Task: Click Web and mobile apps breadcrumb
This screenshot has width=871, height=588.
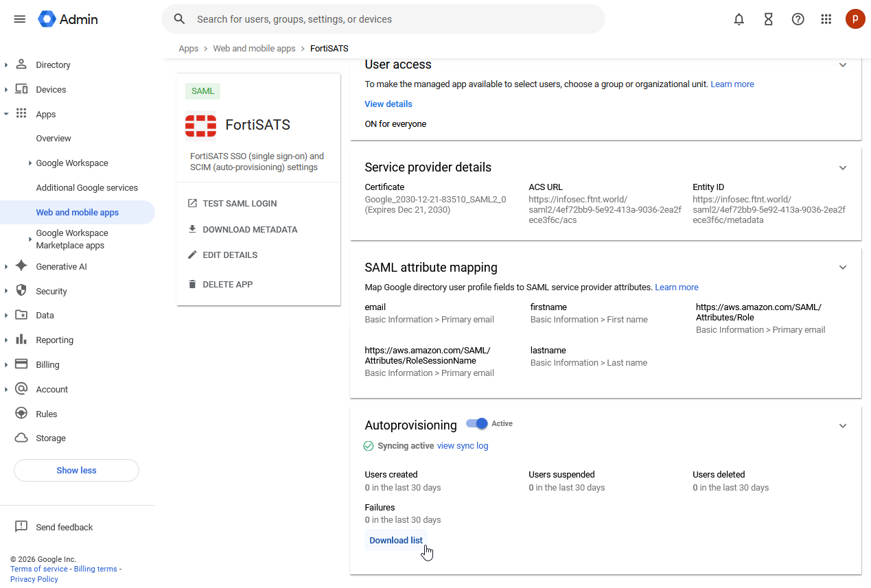Action: click(254, 49)
